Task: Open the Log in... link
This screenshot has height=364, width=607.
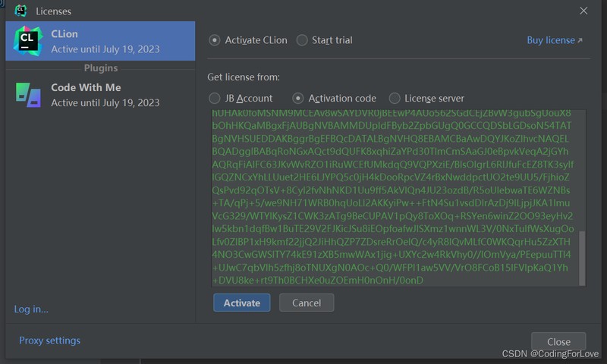Action: tap(31, 309)
